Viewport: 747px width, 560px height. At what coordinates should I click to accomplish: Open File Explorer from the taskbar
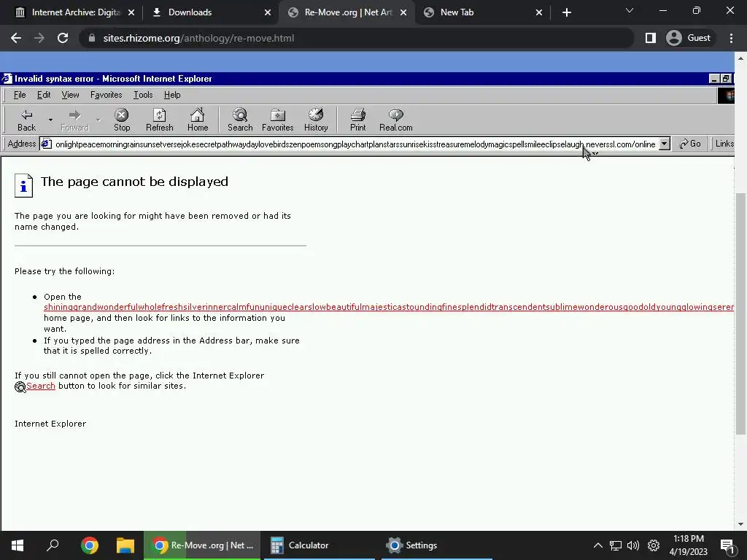[125, 545]
